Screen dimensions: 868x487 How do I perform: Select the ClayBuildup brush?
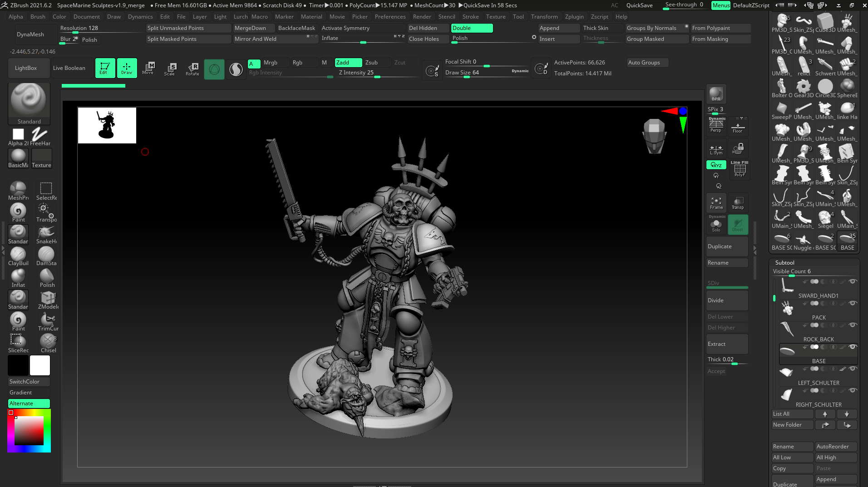[x=18, y=256]
